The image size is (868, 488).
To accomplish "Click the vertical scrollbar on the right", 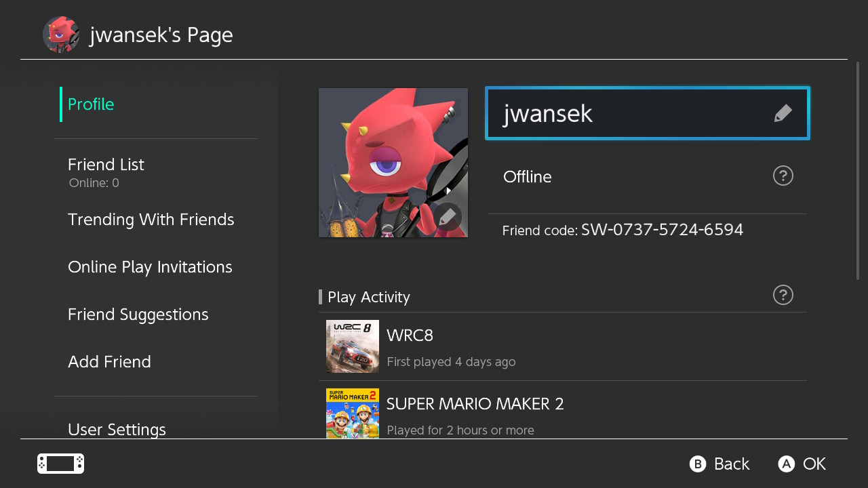I will [x=858, y=169].
